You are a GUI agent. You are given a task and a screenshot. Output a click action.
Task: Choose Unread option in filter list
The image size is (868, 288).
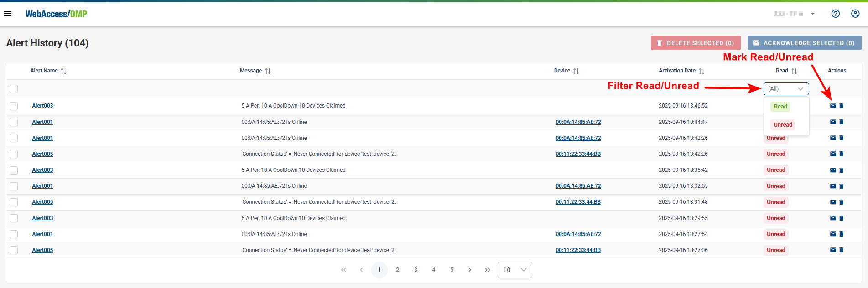(x=783, y=125)
